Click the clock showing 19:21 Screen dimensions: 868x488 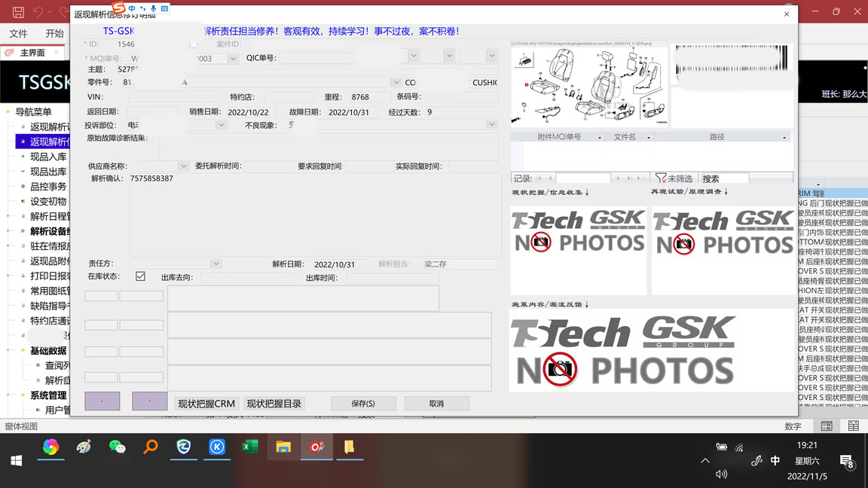point(807,445)
